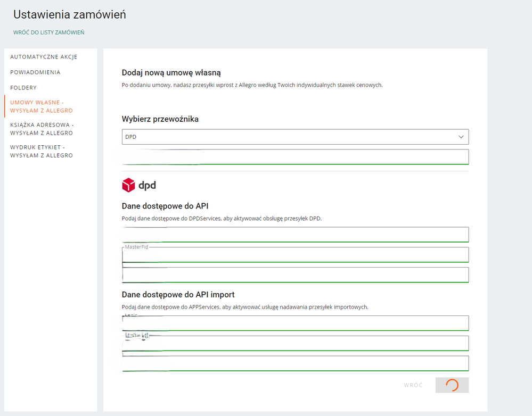Click input field directly below carrier dropdown

[x=295, y=156]
